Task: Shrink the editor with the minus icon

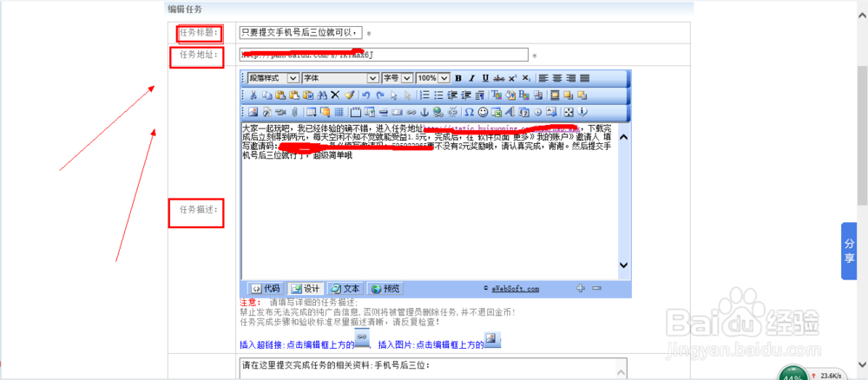Action: (596, 288)
